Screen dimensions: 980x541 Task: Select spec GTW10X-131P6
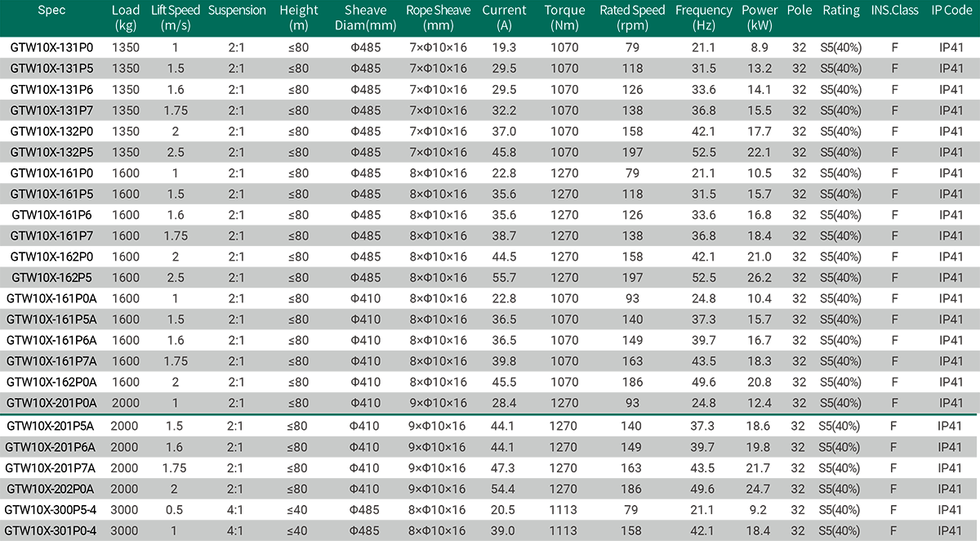[x=51, y=89]
